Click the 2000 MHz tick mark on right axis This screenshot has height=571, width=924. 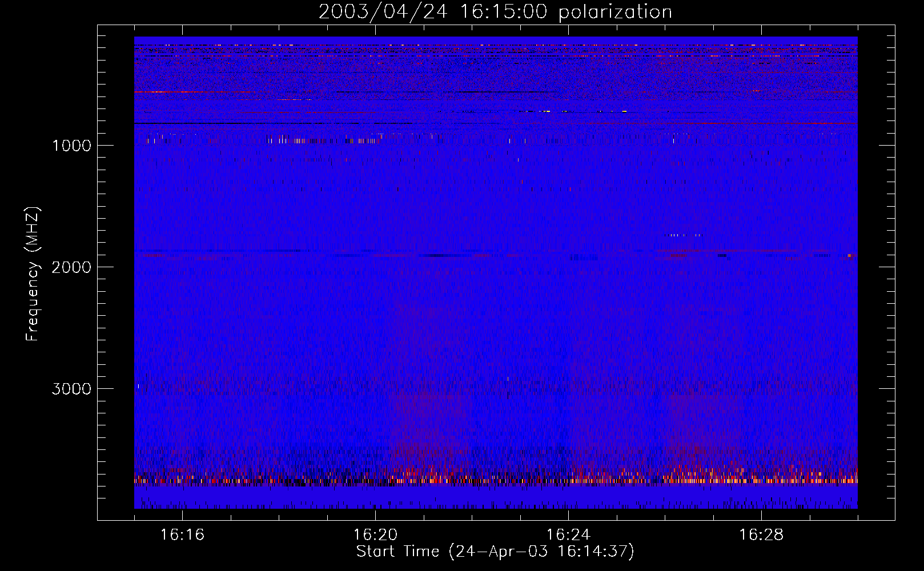[887, 267]
